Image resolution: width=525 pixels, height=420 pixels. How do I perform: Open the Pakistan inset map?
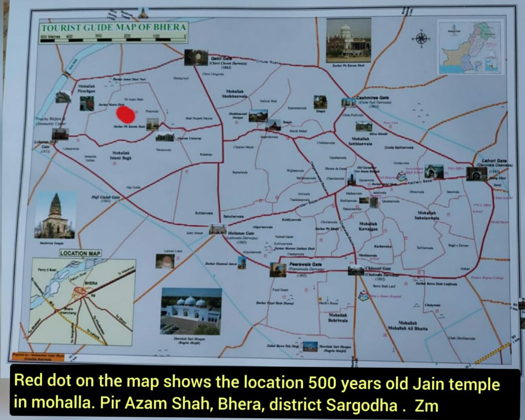(470, 47)
